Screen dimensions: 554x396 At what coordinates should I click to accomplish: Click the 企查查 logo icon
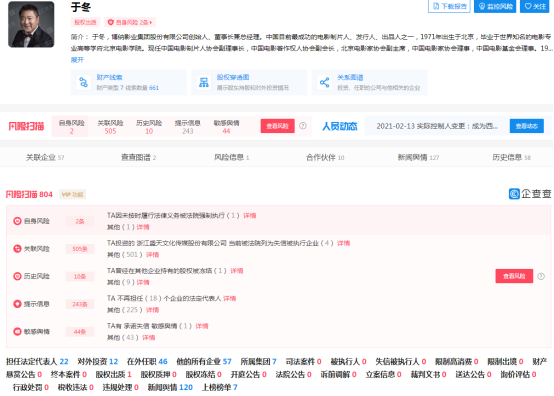click(514, 194)
